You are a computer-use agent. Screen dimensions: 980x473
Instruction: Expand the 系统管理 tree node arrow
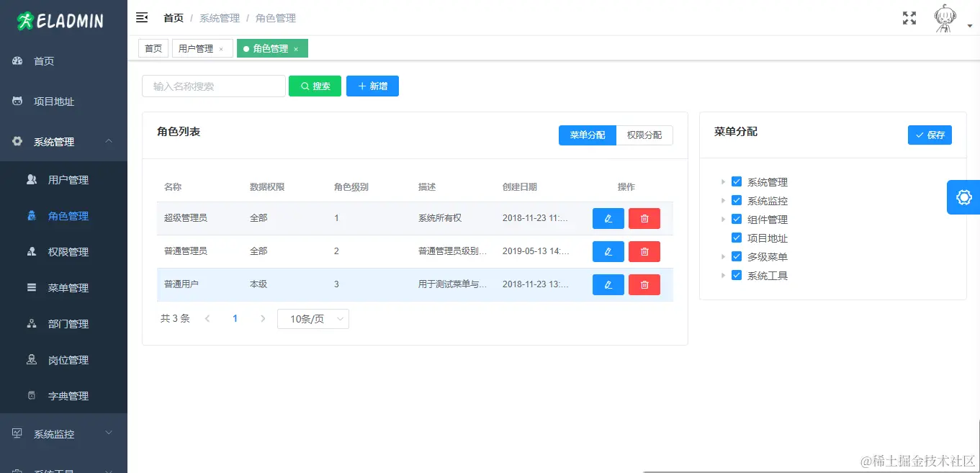point(723,182)
